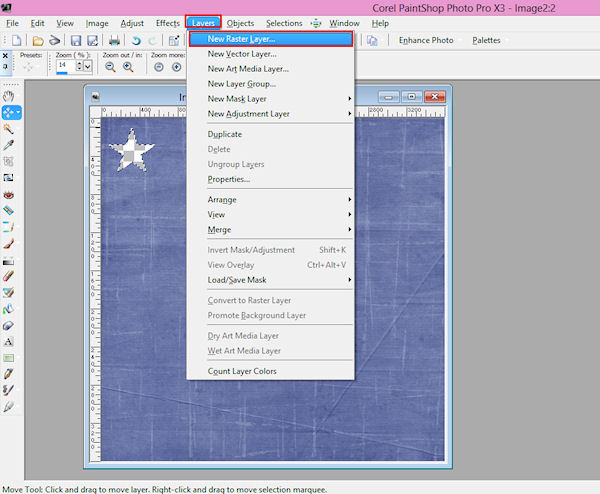This screenshot has width=600, height=494.
Task: Select the Oil Brush art media tool
Action: click(x=8, y=406)
